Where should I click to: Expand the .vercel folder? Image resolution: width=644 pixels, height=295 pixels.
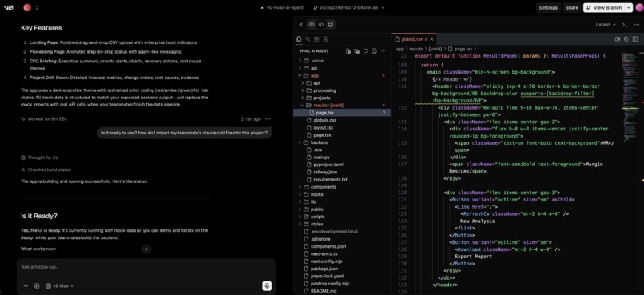342,61
